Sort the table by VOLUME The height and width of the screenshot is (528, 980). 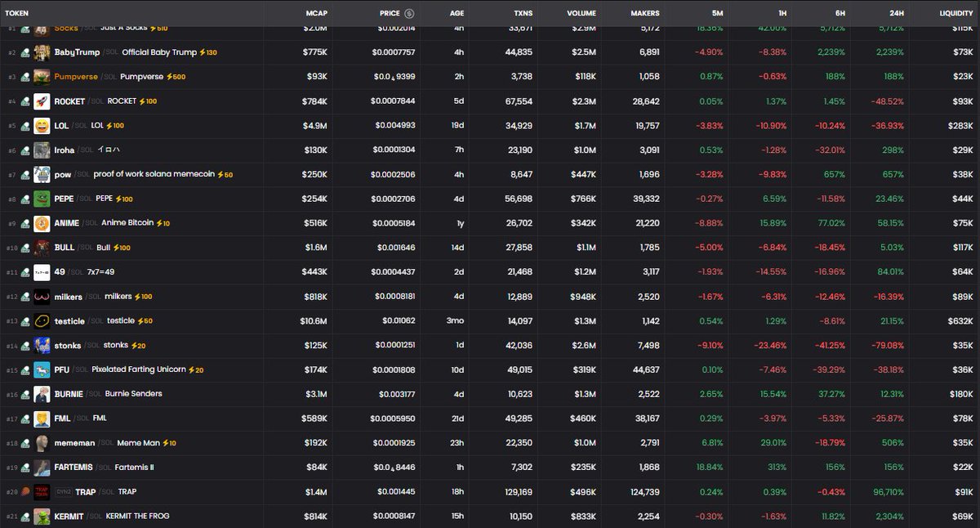[581, 14]
